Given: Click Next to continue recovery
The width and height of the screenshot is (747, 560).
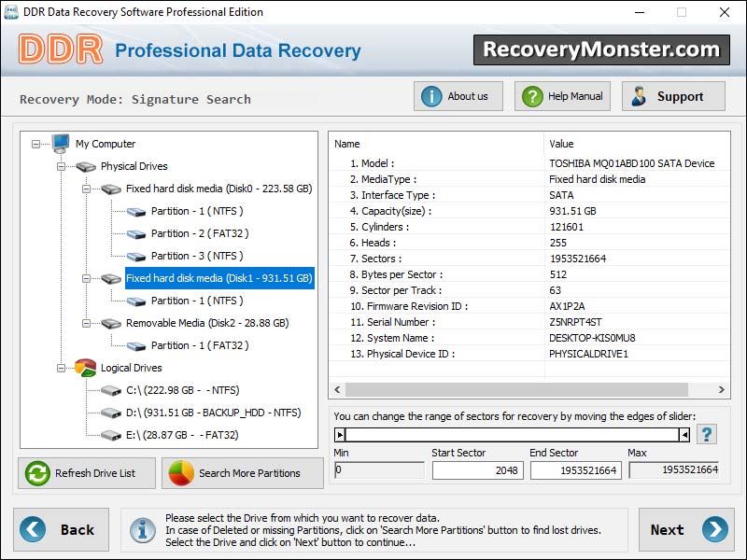Looking at the screenshot, I should (x=686, y=529).
